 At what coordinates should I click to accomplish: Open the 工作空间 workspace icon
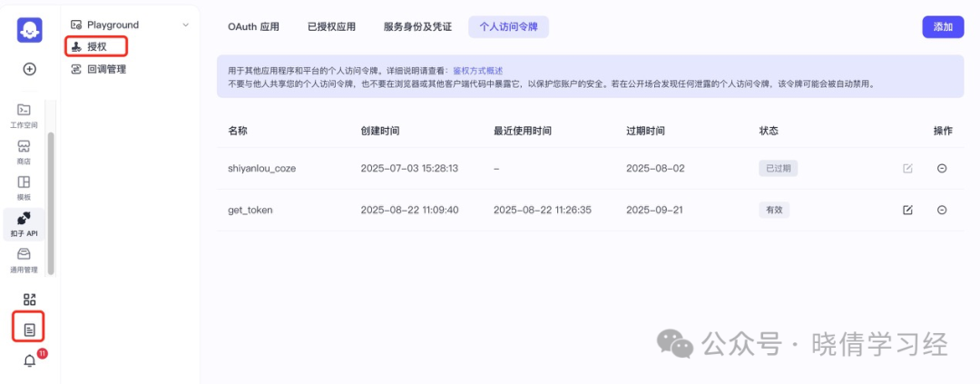point(24,115)
